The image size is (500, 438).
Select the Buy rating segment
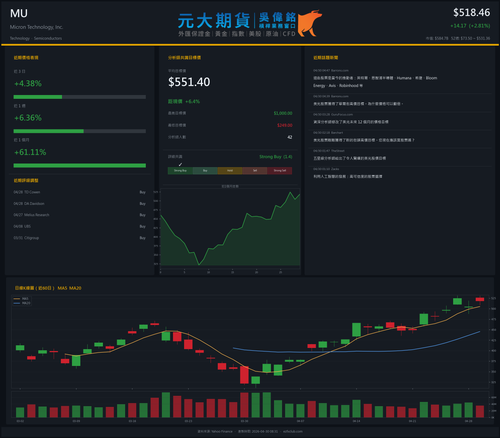click(x=205, y=171)
